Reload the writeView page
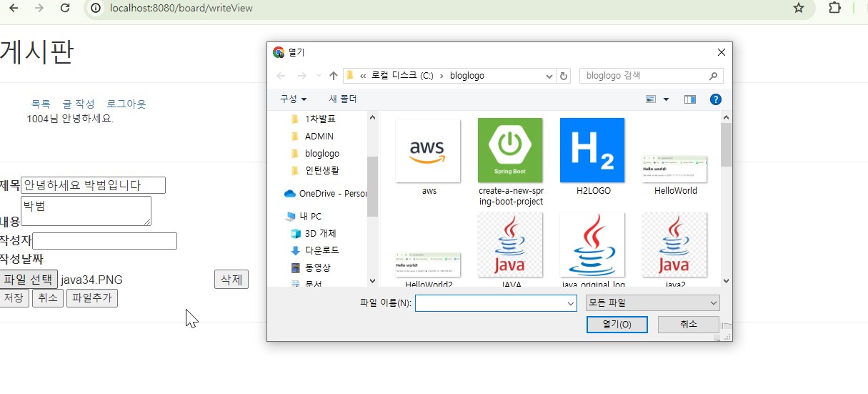This screenshot has height=394, width=868. [65, 8]
